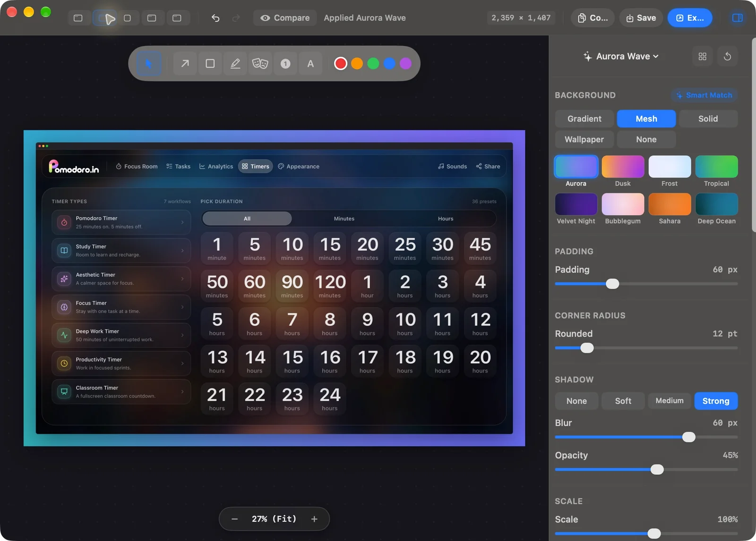Set shadow to Medium
Screen dimensions: 756x541
670,401
